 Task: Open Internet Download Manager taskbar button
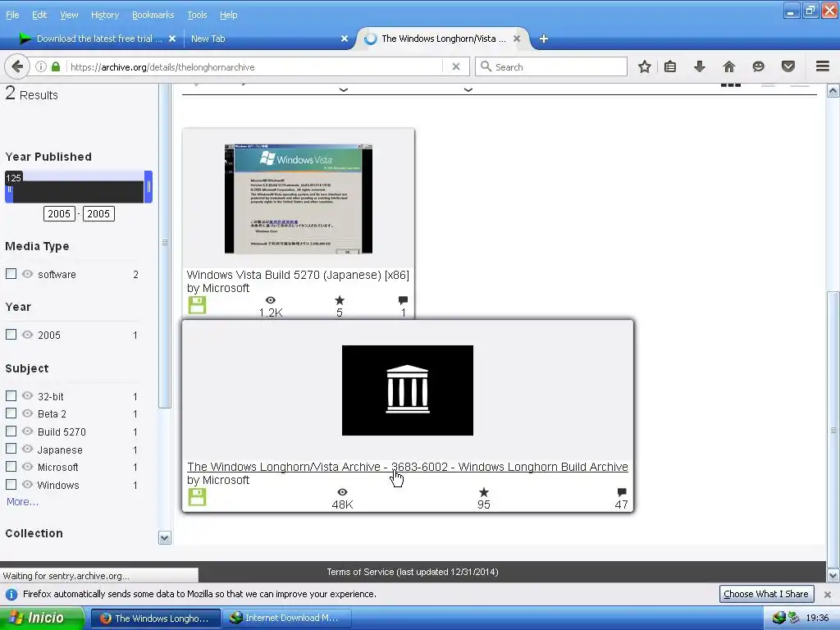tap(286, 619)
